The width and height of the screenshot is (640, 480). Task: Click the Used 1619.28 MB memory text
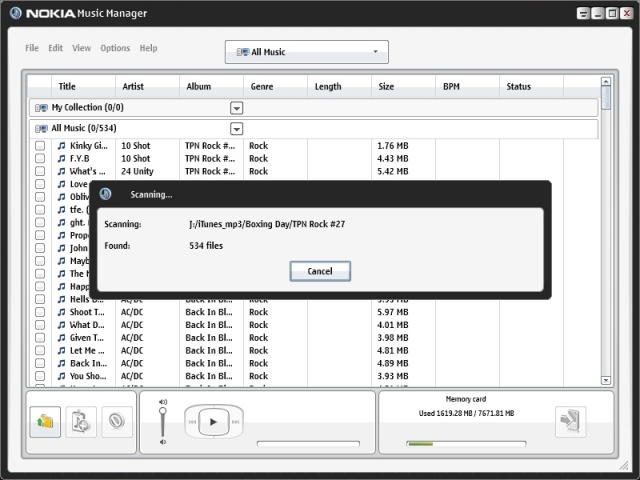pyautogui.click(x=467, y=413)
